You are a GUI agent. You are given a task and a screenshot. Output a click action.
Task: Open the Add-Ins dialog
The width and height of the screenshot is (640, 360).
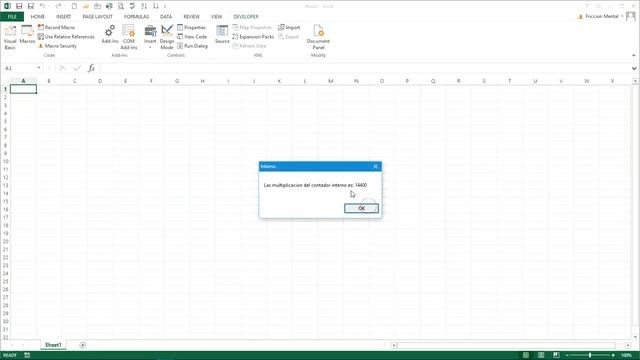[x=109, y=35]
